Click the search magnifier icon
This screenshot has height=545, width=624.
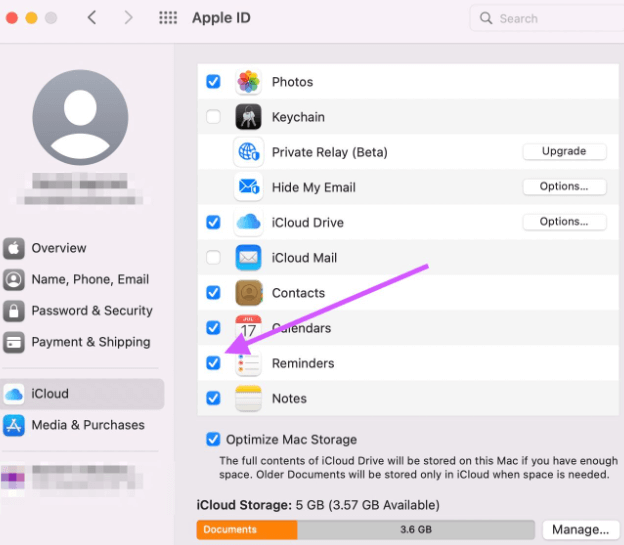(486, 18)
